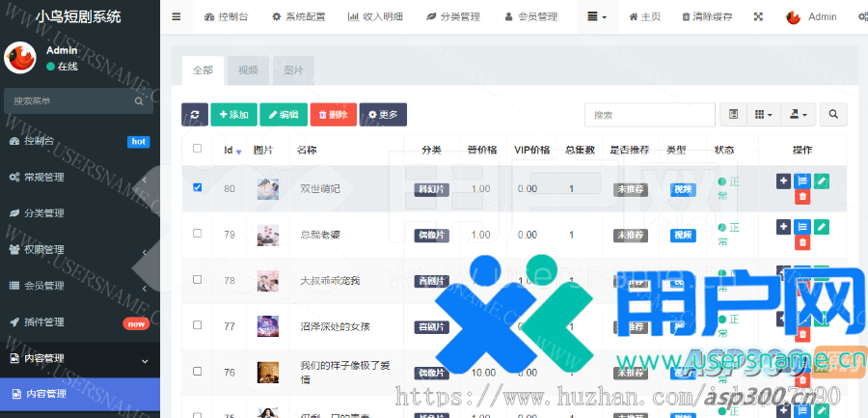This screenshot has width=868, height=418.
Task: Click the green pencil edit icon, row 79
Action: (x=822, y=227)
